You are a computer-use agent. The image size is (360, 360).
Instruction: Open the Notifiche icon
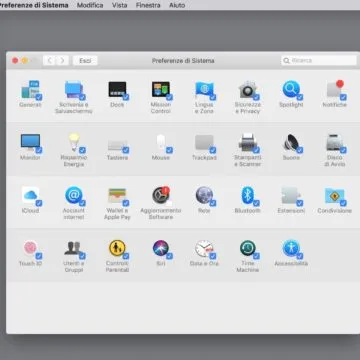pyautogui.click(x=335, y=89)
